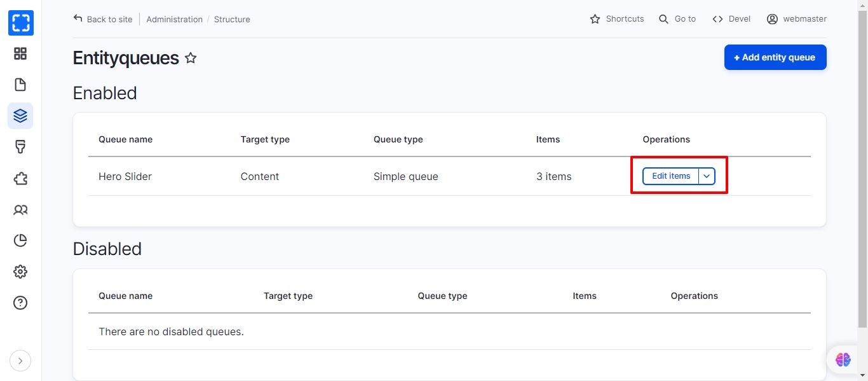Open the webmaster user menu
Viewport: 868px width, 381px height.
[797, 19]
